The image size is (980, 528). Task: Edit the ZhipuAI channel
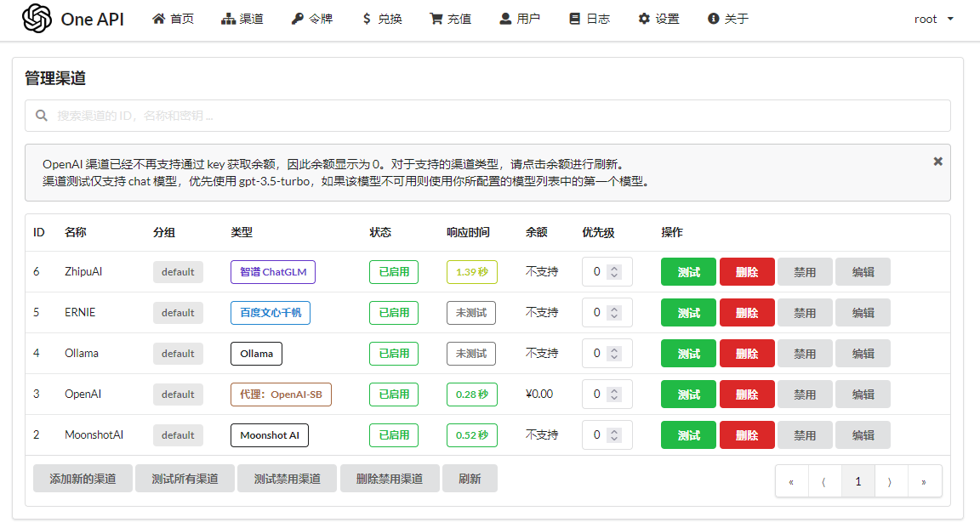point(863,272)
